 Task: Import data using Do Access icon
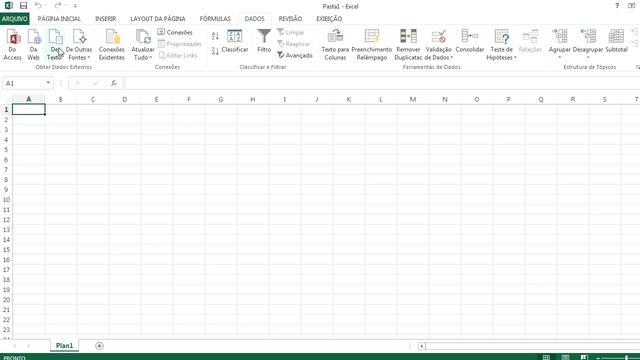[12, 45]
